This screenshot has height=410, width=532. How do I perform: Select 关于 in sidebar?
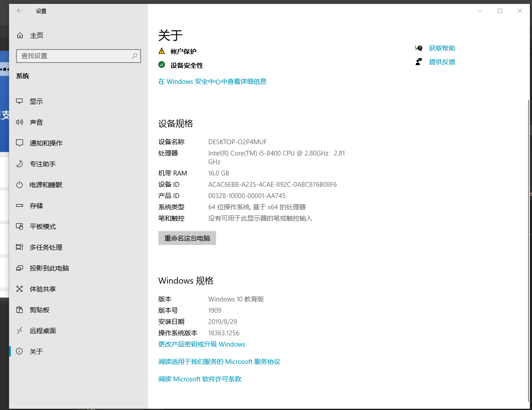click(78, 351)
